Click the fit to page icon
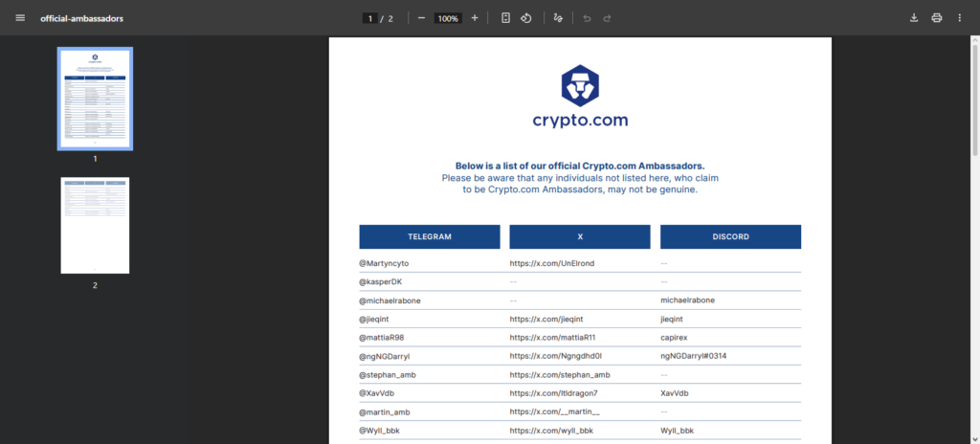Viewport: 980px width, 444px height. 505,18
